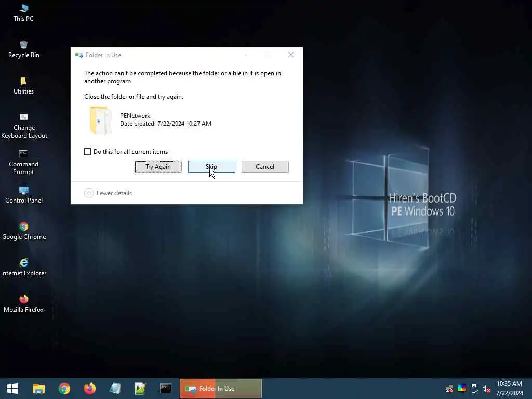
Task: Open Control Panel desktop icon
Action: coord(24,195)
